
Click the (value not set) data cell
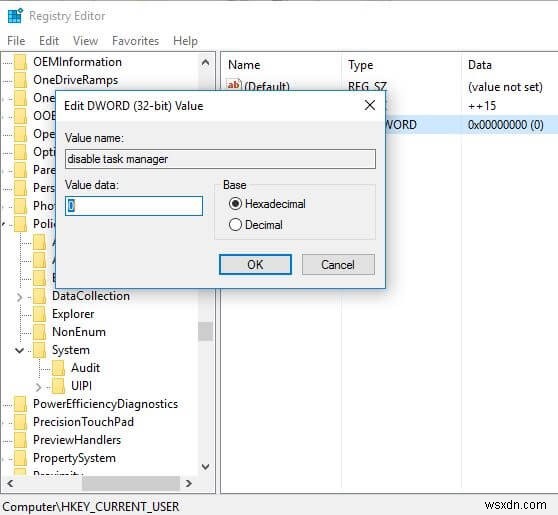(x=505, y=87)
